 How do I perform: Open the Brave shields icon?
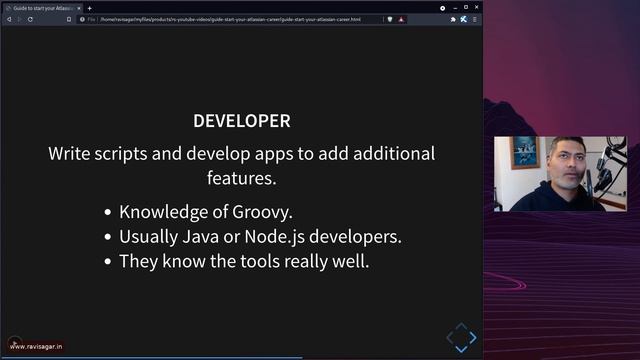pyautogui.click(x=390, y=19)
